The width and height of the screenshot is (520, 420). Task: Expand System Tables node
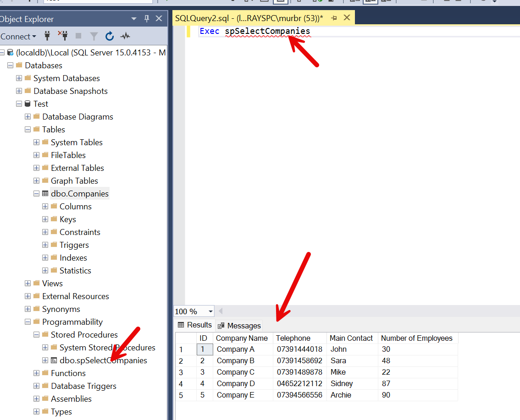[37, 142]
